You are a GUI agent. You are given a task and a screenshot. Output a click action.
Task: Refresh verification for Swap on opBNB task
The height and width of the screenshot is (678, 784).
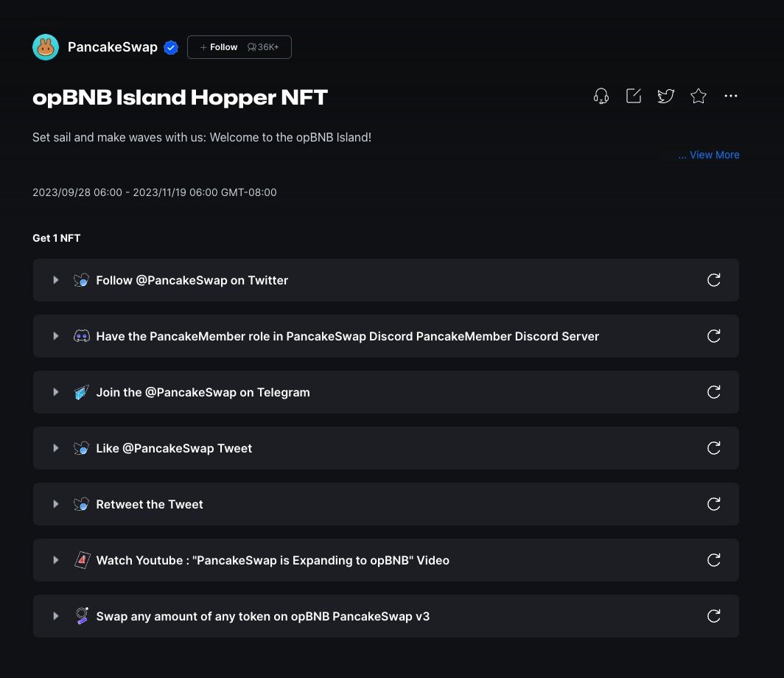coord(714,616)
